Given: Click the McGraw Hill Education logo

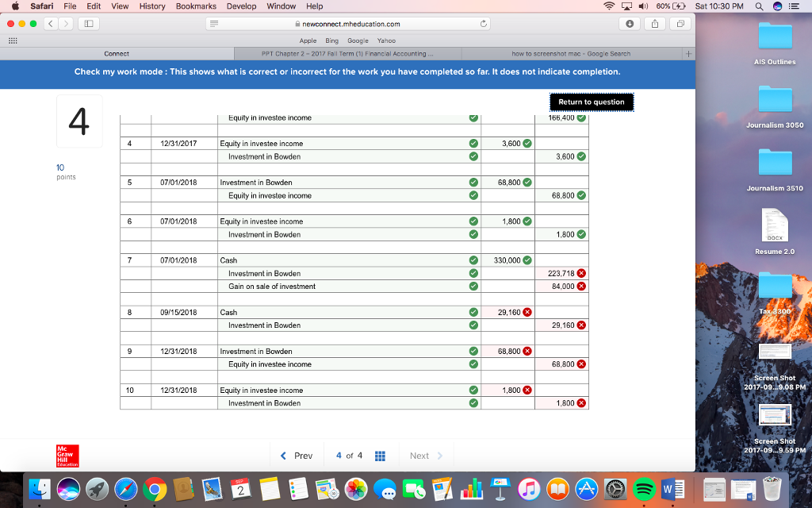Looking at the screenshot, I should tap(67, 456).
